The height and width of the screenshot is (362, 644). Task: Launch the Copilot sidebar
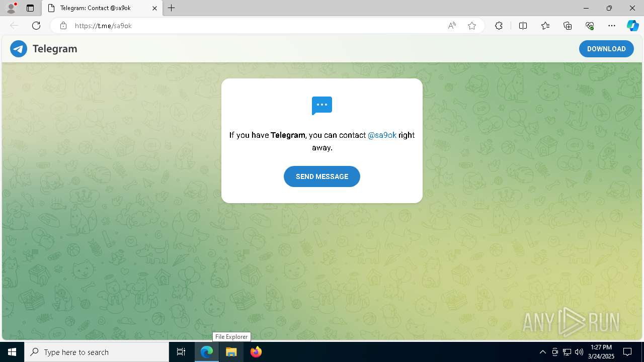pos(632,26)
